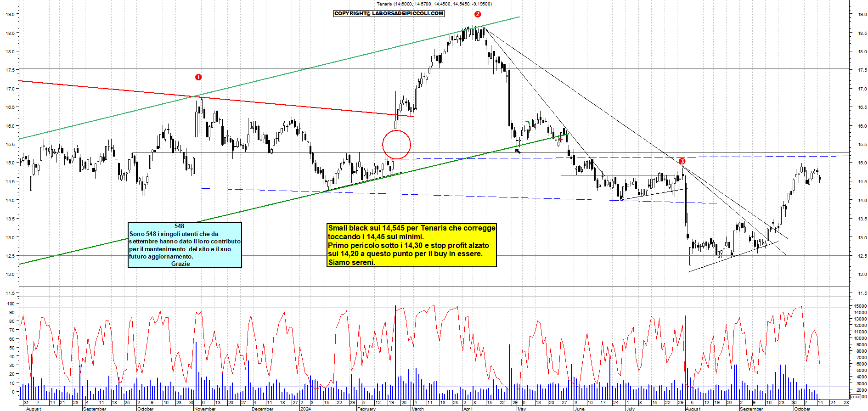Screen dimensions: 868x411
Task: Select the upper light-green channel line
Action: (x=270, y=78)
